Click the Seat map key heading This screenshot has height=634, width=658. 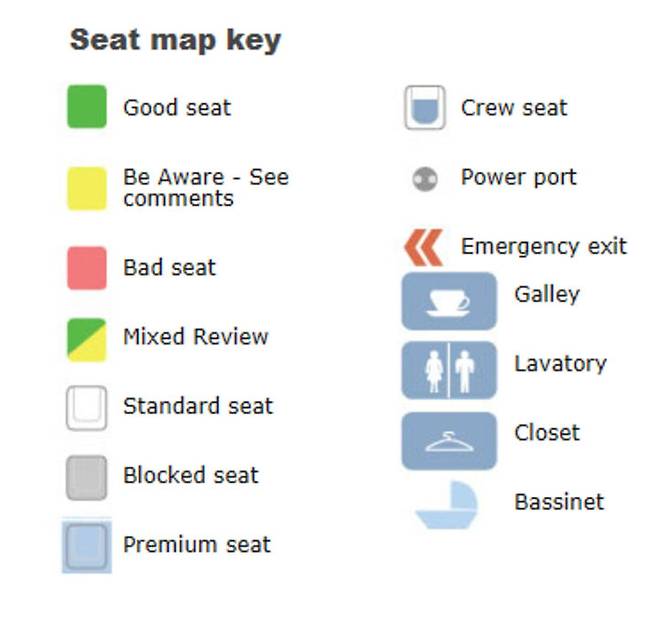tap(175, 40)
